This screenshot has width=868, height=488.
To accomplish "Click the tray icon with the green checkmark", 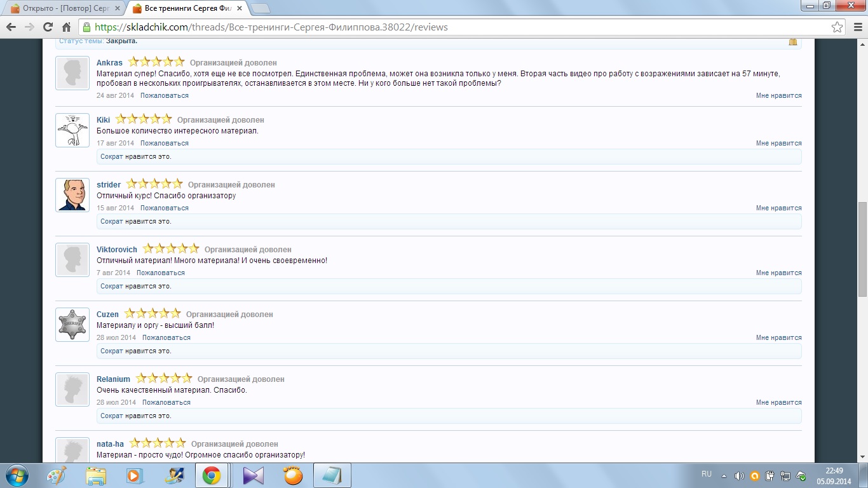I will pos(801,476).
